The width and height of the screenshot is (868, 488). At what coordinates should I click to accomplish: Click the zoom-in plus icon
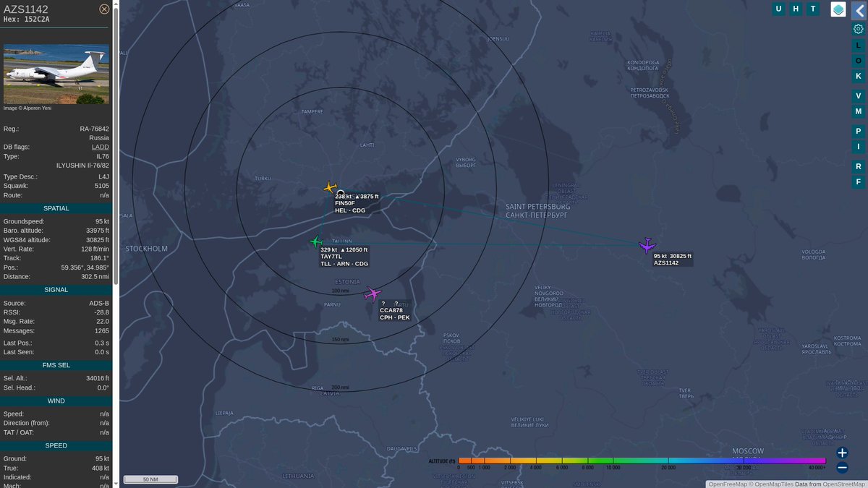[841, 453]
